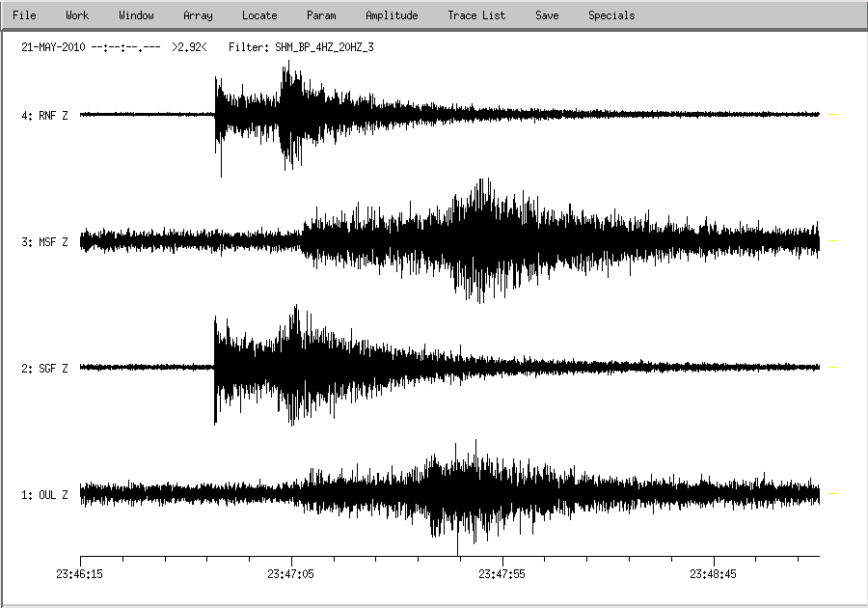Viewport: 868px width, 608px height.
Task: Click time axis label 23:47:55
Action: click(502, 573)
